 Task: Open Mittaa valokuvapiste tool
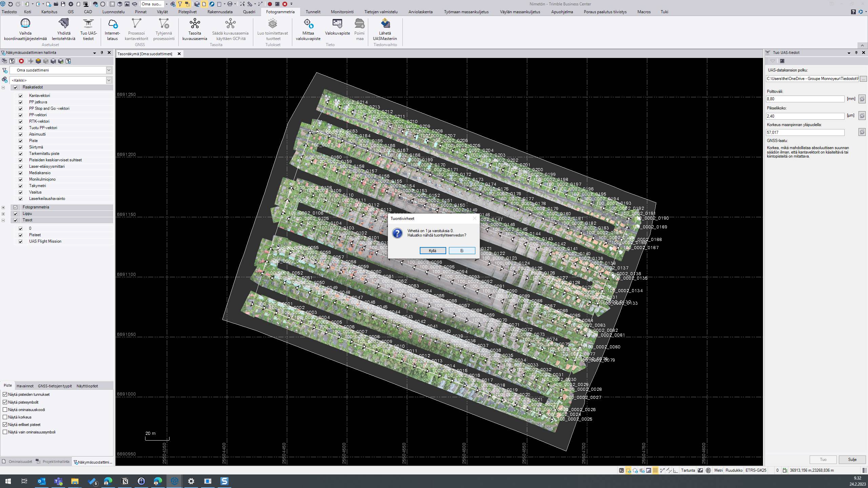tap(308, 29)
